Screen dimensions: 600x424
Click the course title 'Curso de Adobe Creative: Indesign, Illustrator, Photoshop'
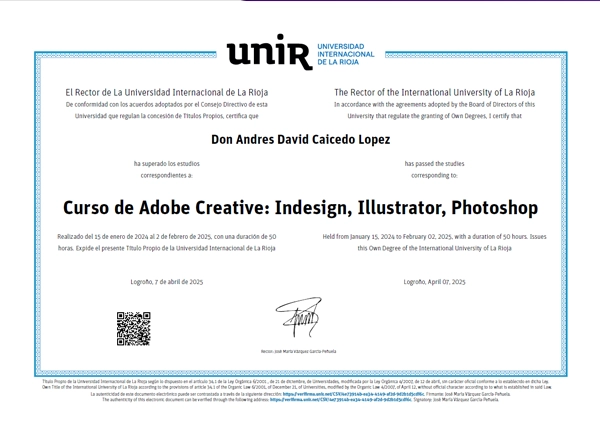click(300, 208)
